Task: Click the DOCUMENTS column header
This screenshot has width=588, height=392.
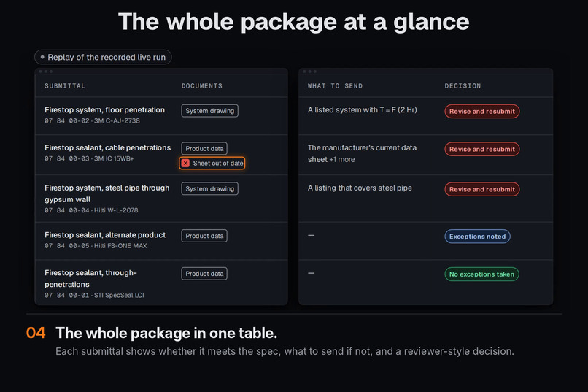Action: pyautogui.click(x=202, y=86)
